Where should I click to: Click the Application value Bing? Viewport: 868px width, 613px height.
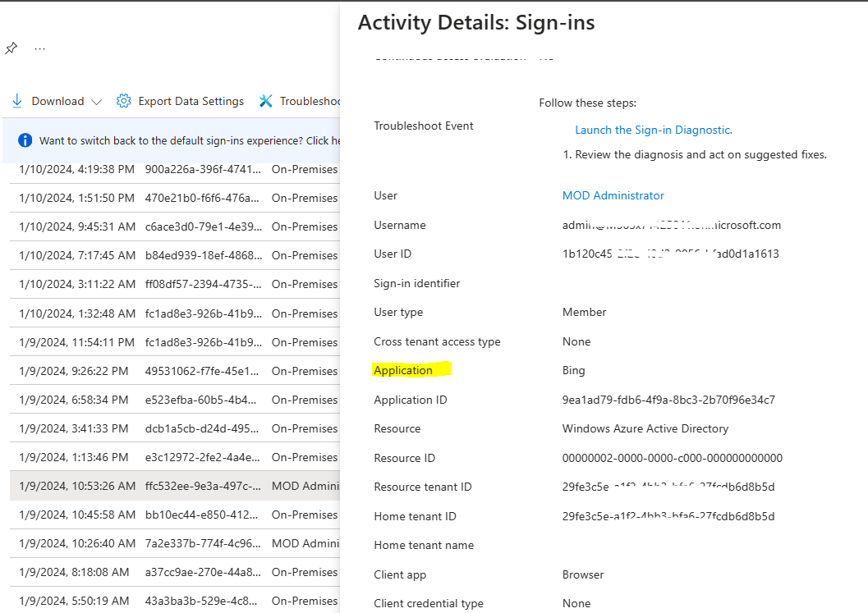(573, 371)
